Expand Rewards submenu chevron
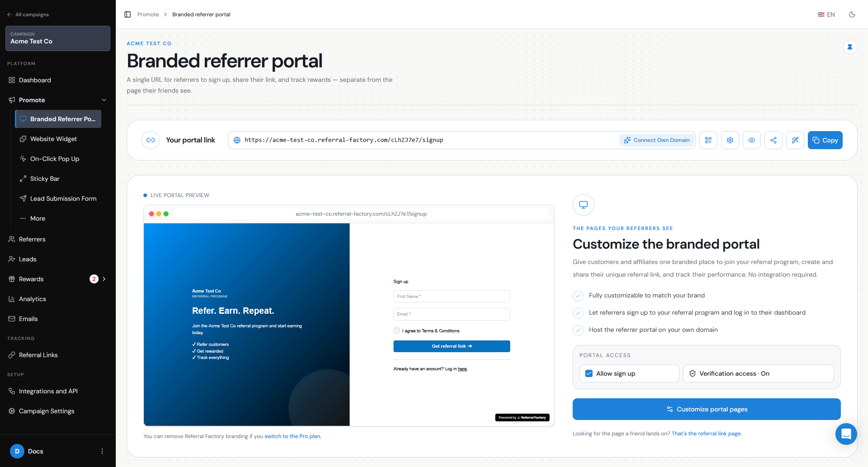The image size is (868, 467). 104,279
